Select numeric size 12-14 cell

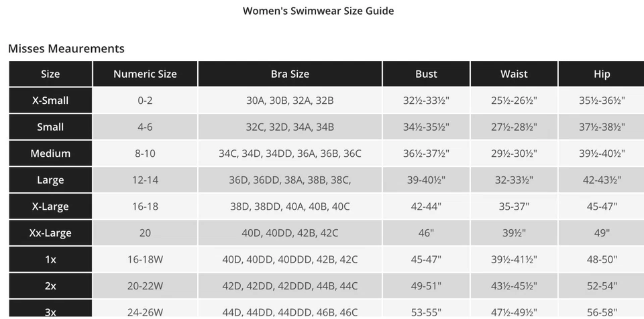145,180
